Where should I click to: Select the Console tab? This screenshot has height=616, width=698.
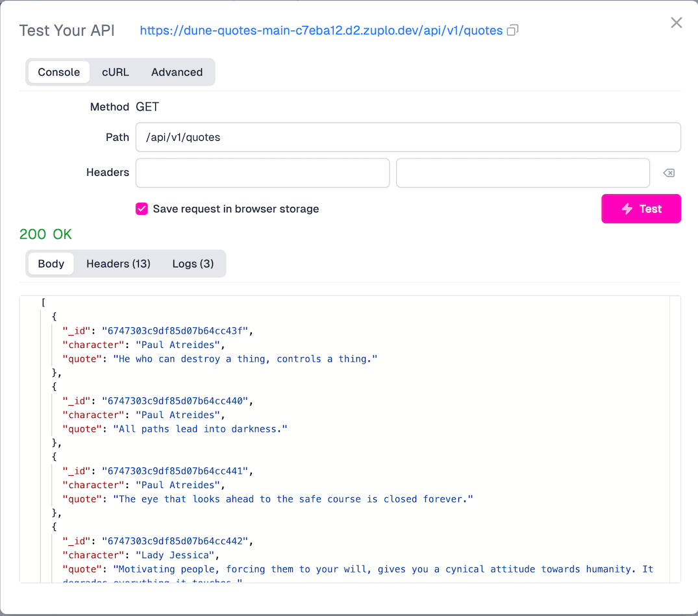[x=58, y=72]
